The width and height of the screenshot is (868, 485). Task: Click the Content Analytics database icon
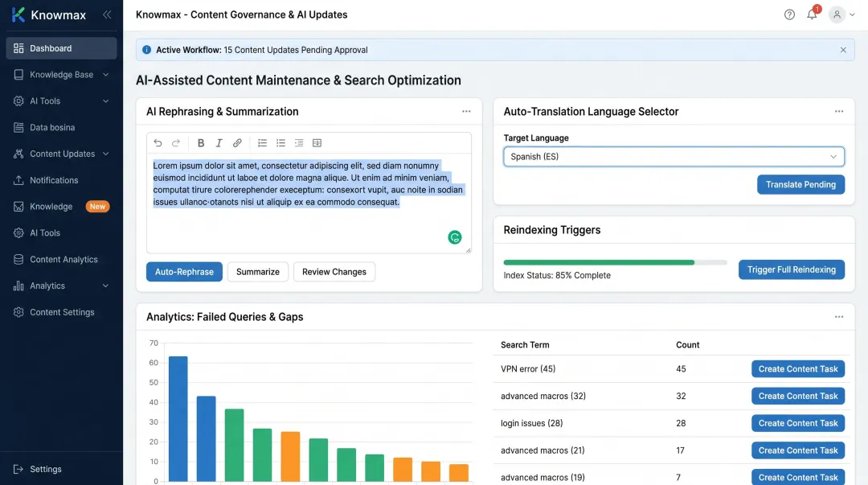click(18, 260)
